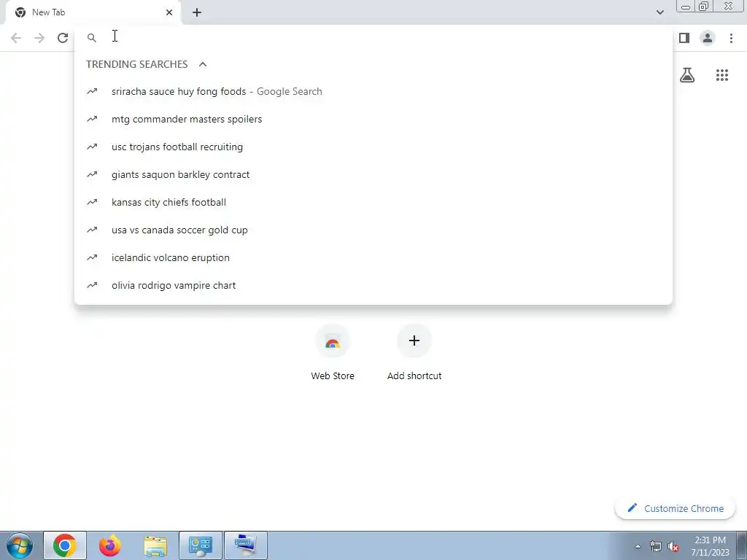Click the Add shortcut plus tile
This screenshot has height=560, width=747.
[x=414, y=352]
